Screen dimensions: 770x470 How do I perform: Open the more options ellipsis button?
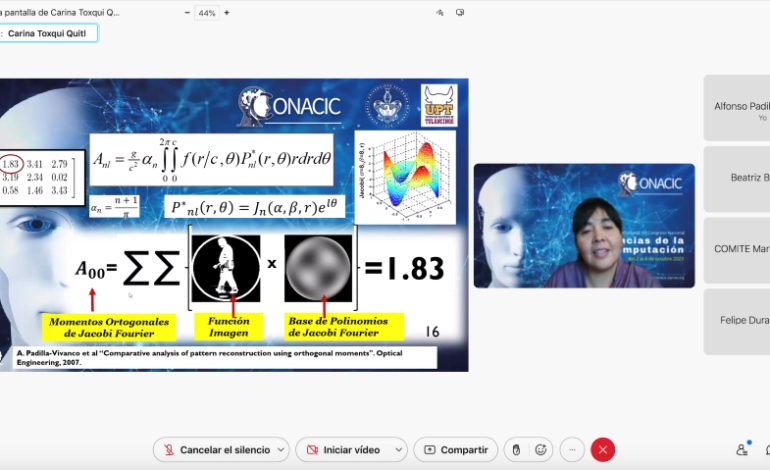[572, 450]
